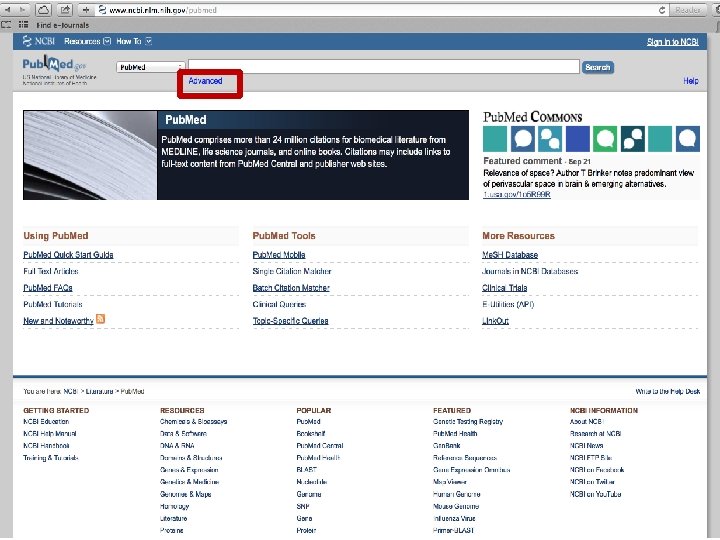Viewport: 720px width, 540px height.
Task: Open the featured comment 1.usa.gov link
Action: point(517,194)
